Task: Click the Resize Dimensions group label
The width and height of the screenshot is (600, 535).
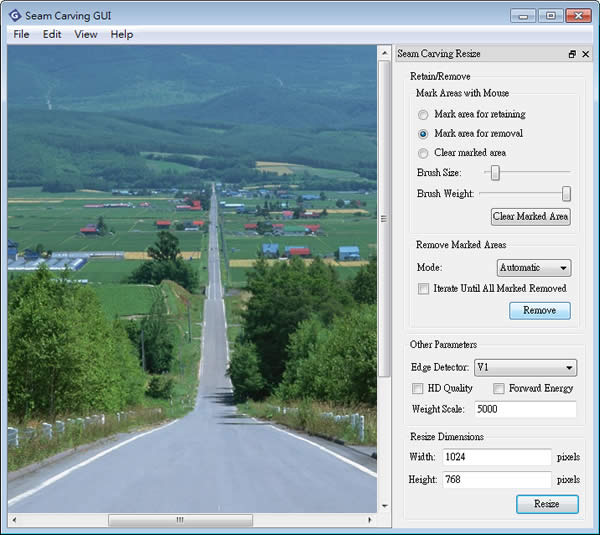Action: point(447,437)
